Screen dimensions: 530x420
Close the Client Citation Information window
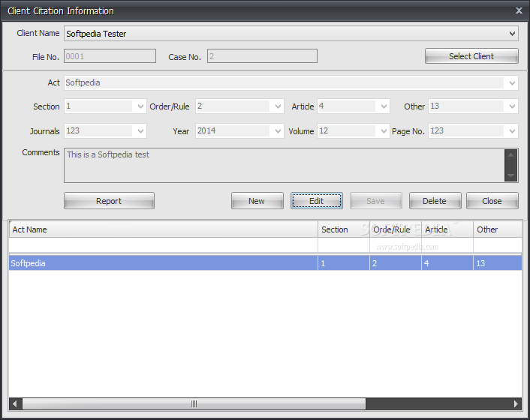[519, 10]
